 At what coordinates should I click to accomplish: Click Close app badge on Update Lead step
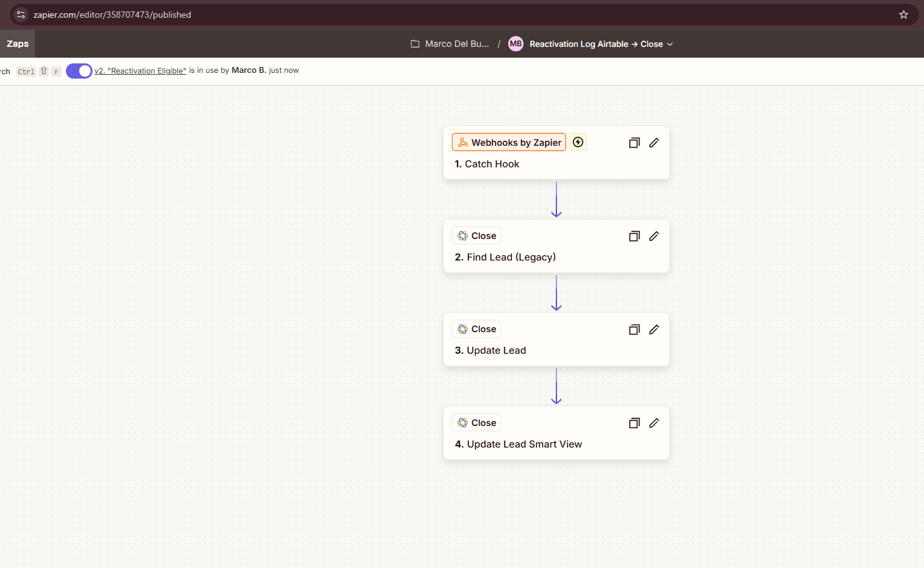477,329
